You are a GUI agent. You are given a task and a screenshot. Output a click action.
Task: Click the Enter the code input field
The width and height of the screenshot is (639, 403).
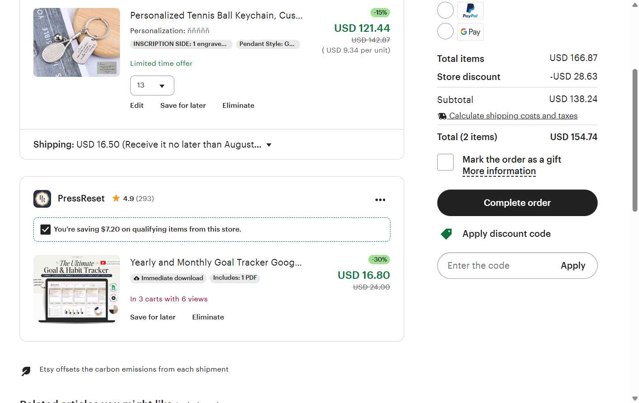[x=495, y=266]
